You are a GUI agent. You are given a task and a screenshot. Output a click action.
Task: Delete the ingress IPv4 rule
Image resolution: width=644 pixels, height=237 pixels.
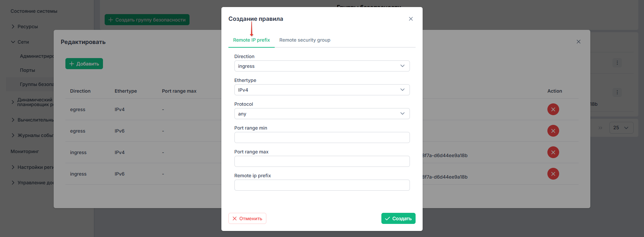(x=553, y=152)
